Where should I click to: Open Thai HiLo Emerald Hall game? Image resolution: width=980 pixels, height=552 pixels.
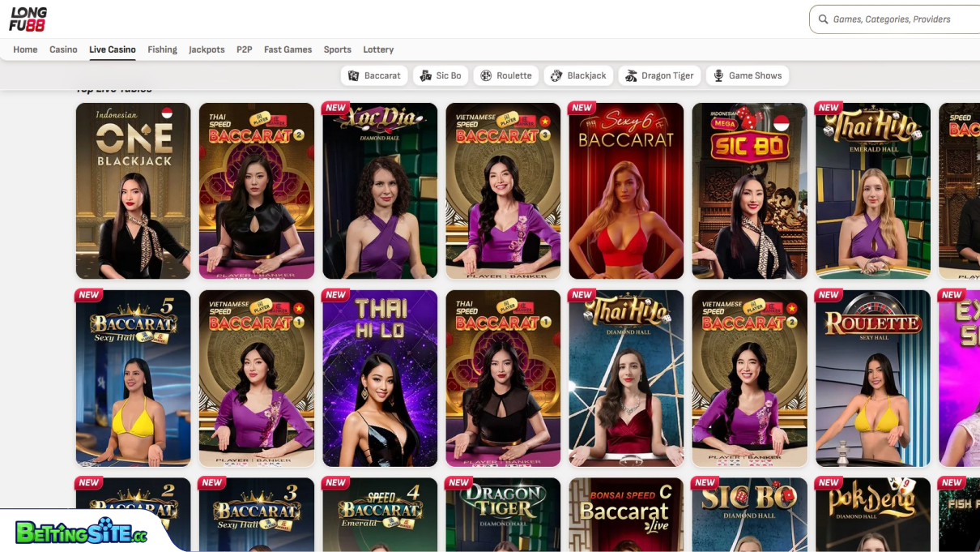872,190
